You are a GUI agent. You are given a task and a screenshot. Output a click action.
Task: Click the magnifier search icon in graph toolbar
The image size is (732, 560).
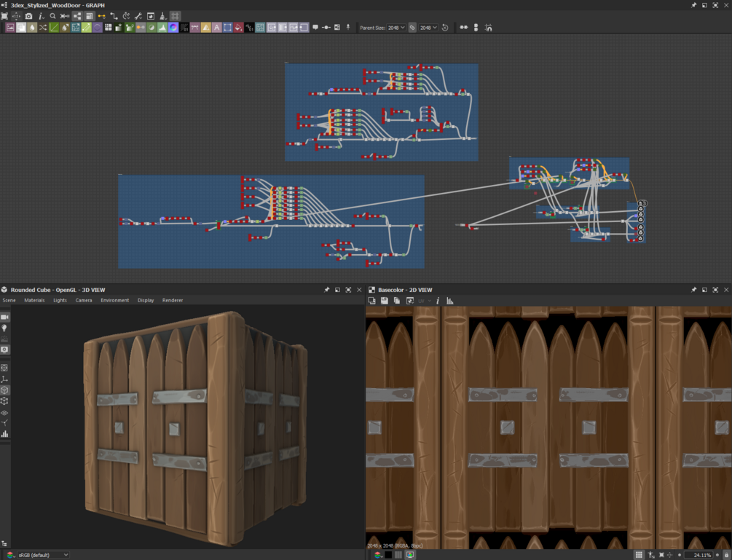click(x=52, y=16)
